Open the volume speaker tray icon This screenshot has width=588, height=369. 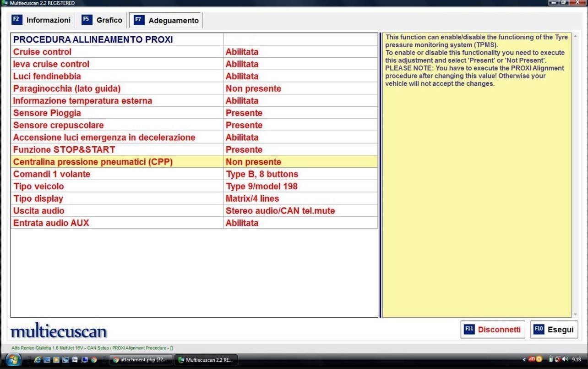[565, 359]
